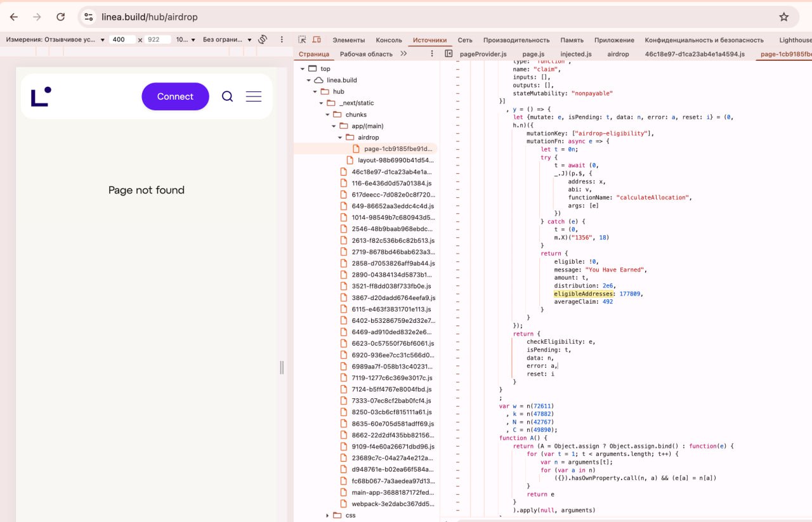The height and width of the screenshot is (522, 812).
Task: Open the Производительность tab
Action: tap(516, 40)
